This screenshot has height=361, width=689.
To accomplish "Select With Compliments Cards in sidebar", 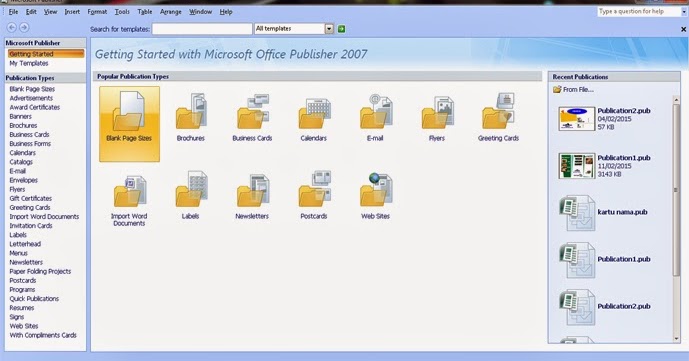I will coord(43,335).
